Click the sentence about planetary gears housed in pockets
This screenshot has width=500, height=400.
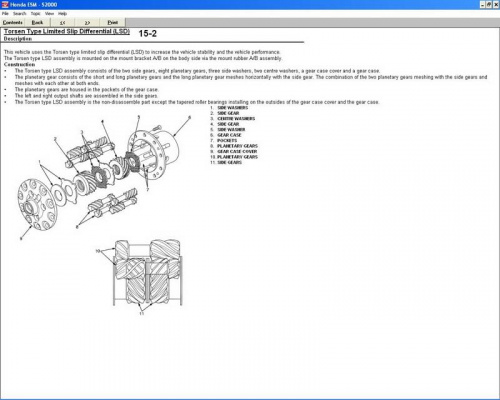point(86,90)
